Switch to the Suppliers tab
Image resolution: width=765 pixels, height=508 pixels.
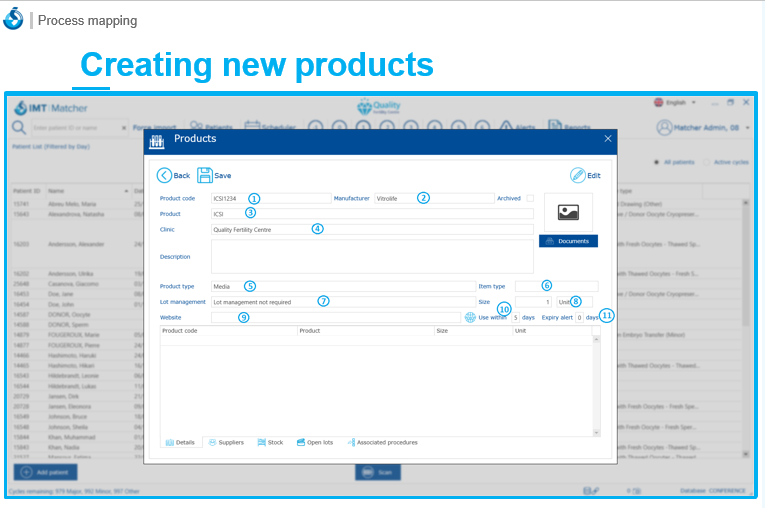click(225, 442)
